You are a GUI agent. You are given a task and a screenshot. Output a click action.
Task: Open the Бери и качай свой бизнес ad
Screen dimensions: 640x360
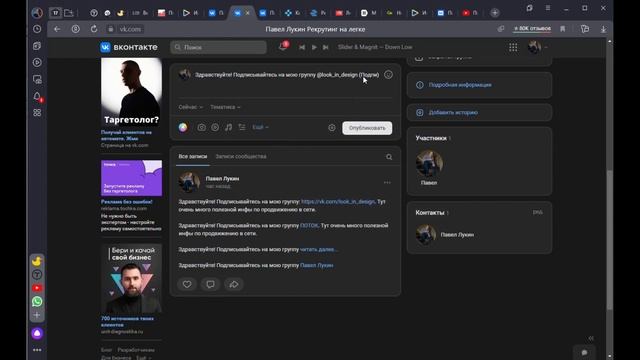coord(131,279)
